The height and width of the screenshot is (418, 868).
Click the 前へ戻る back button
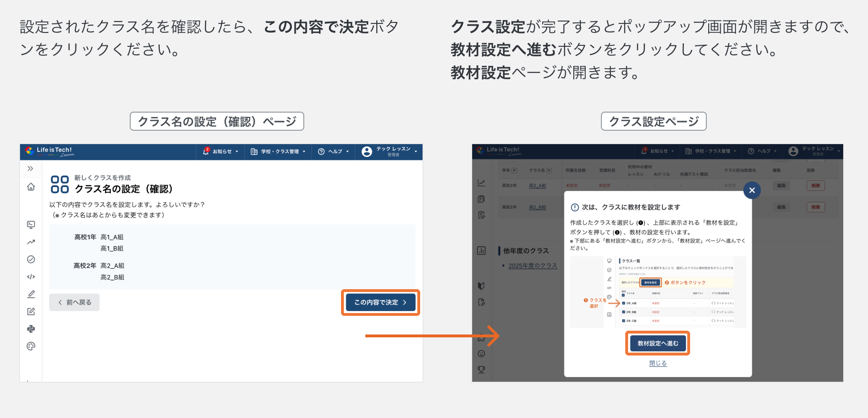pos(74,303)
